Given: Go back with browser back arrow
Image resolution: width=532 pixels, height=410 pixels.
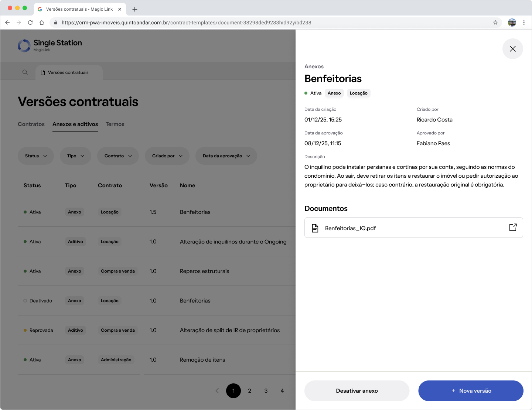Looking at the screenshot, I should pyautogui.click(x=7, y=23).
